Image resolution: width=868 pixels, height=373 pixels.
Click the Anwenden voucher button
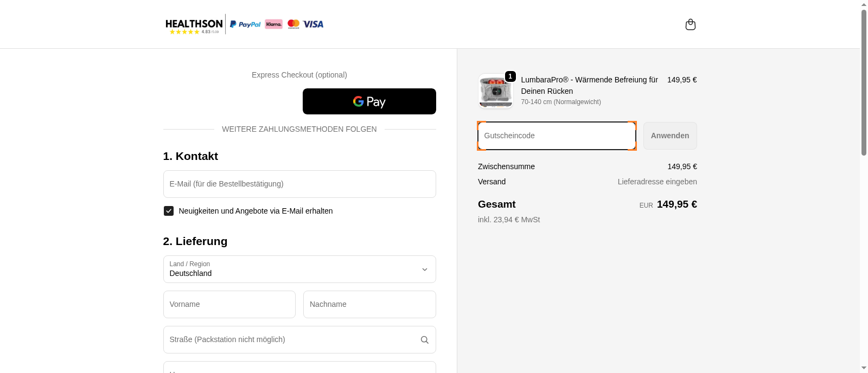(x=670, y=136)
